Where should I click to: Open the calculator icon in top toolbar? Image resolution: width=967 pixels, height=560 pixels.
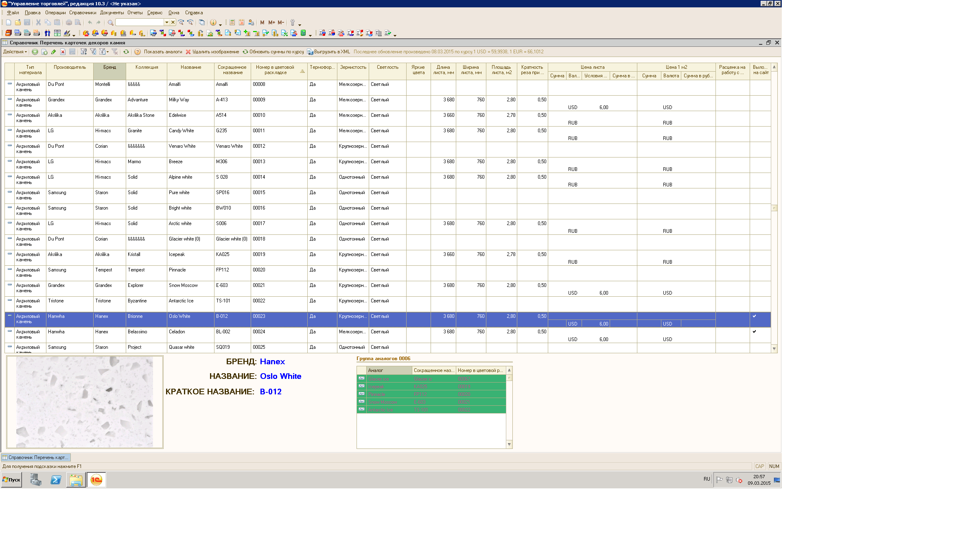click(x=232, y=22)
